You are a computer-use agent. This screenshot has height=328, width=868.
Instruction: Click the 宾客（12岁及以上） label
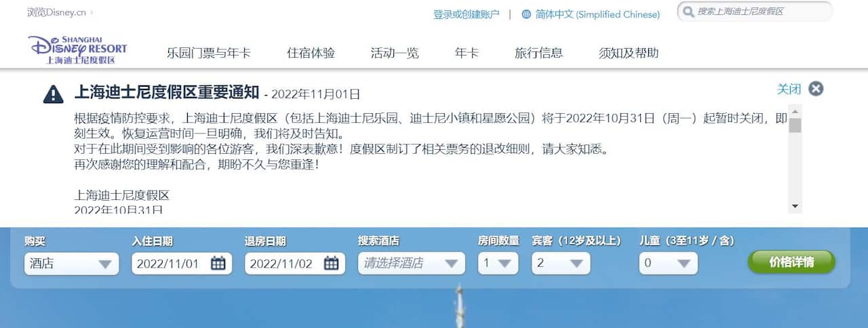click(x=576, y=241)
